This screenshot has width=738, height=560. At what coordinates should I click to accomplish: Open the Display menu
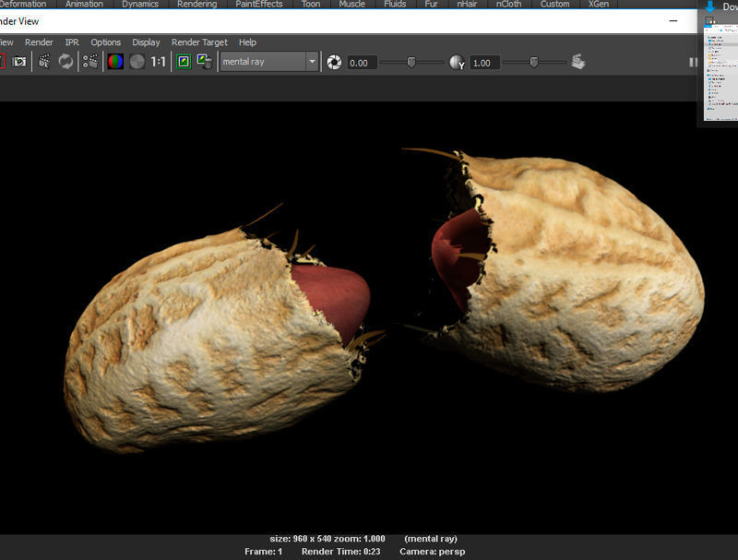(x=146, y=42)
